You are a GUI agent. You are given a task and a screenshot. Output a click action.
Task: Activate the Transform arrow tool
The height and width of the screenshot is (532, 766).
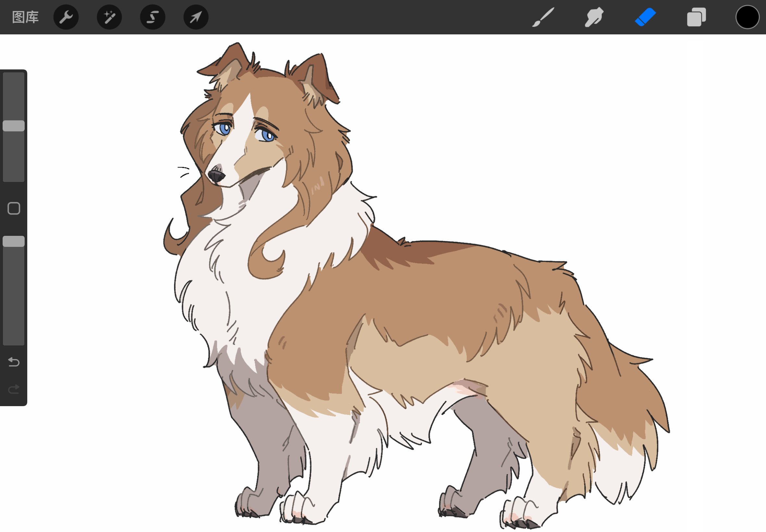pos(196,17)
